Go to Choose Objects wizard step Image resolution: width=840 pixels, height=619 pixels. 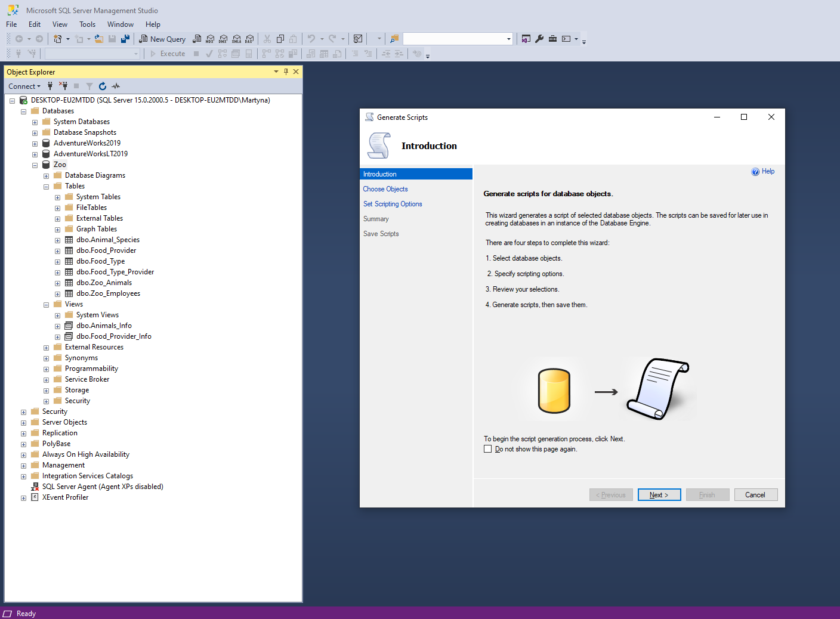pos(385,189)
